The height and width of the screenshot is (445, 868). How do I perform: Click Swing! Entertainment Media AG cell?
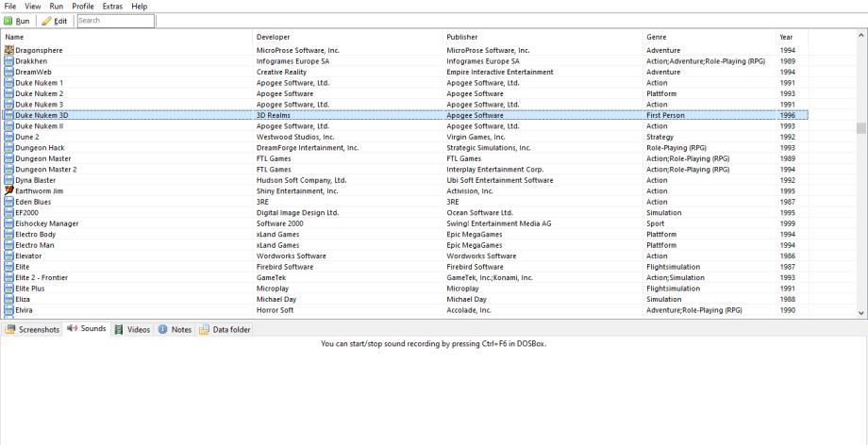coord(499,223)
